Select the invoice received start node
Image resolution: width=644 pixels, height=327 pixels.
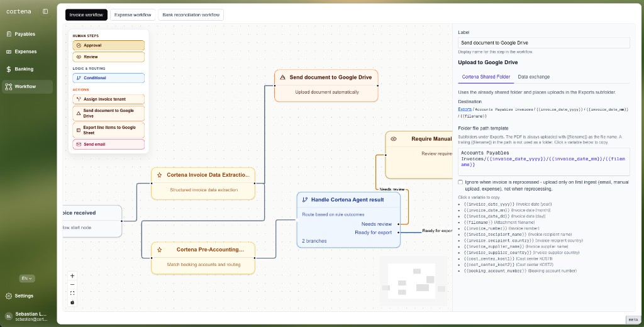(x=92, y=221)
